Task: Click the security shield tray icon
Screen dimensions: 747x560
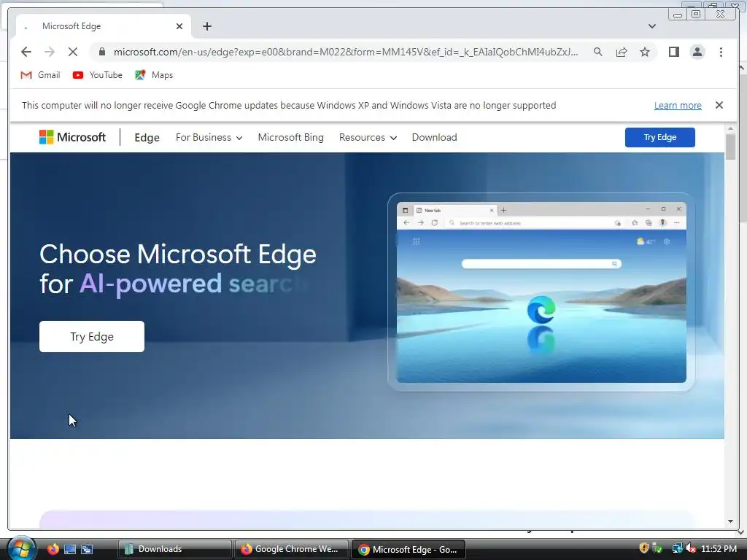Action: click(x=643, y=548)
